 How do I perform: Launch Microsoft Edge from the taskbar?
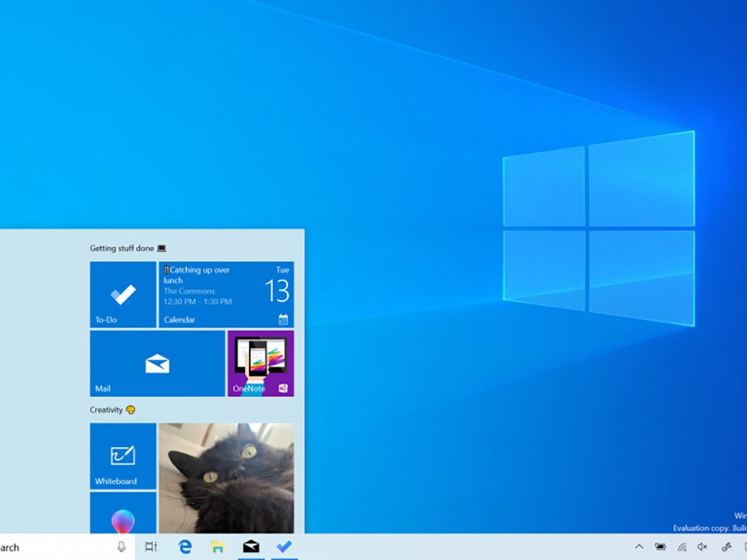[x=184, y=547]
